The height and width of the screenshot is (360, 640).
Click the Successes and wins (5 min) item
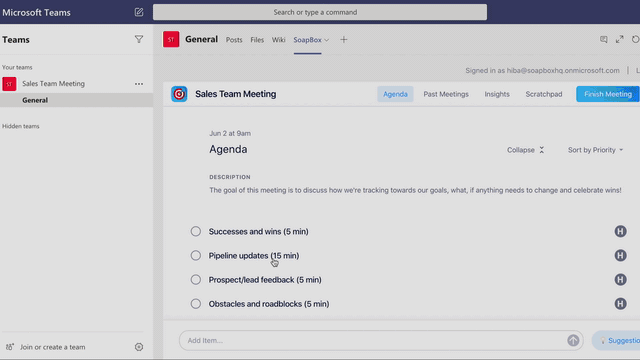pos(259,231)
